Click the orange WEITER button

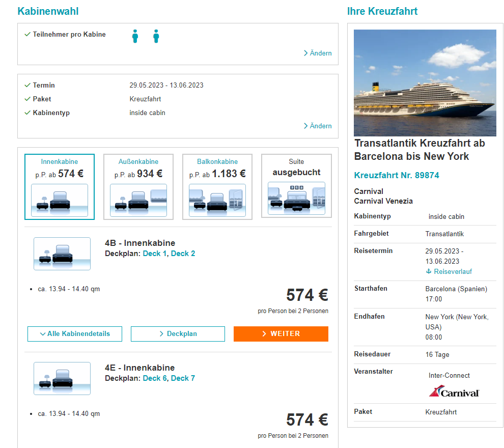pos(281,334)
